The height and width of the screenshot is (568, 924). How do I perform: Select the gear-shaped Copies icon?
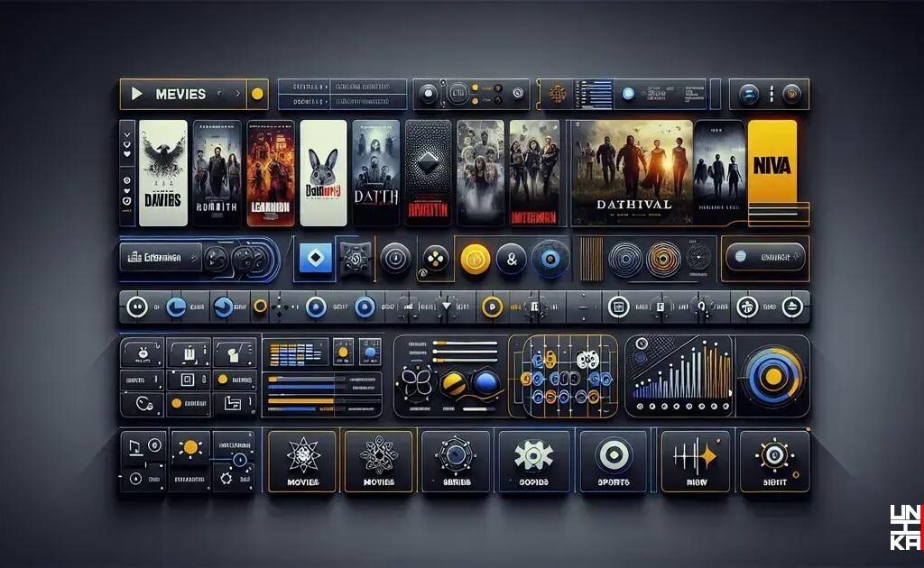tap(536, 458)
